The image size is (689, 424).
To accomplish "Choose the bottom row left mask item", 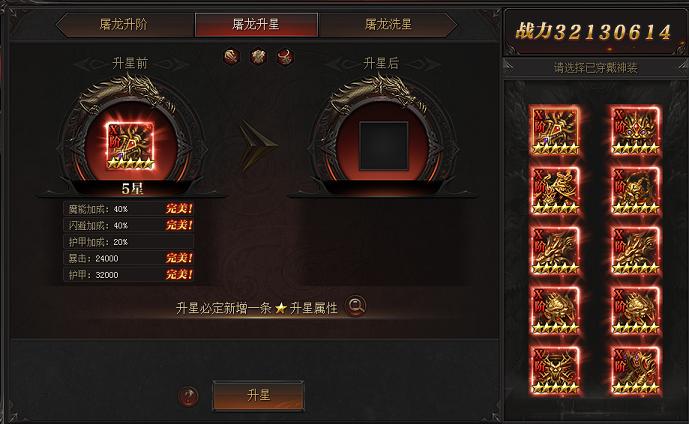I will (x=555, y=370).
